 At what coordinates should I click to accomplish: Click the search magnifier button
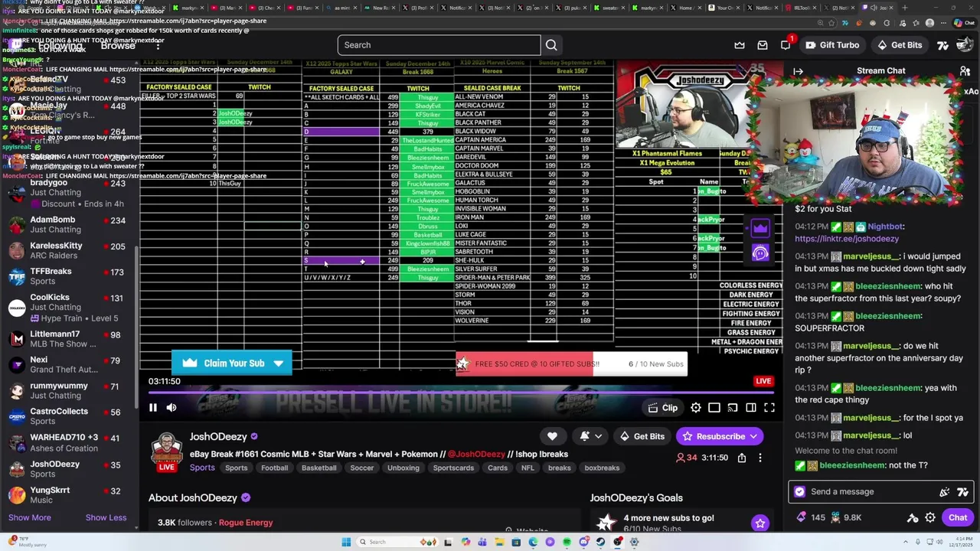coord(551,45)
